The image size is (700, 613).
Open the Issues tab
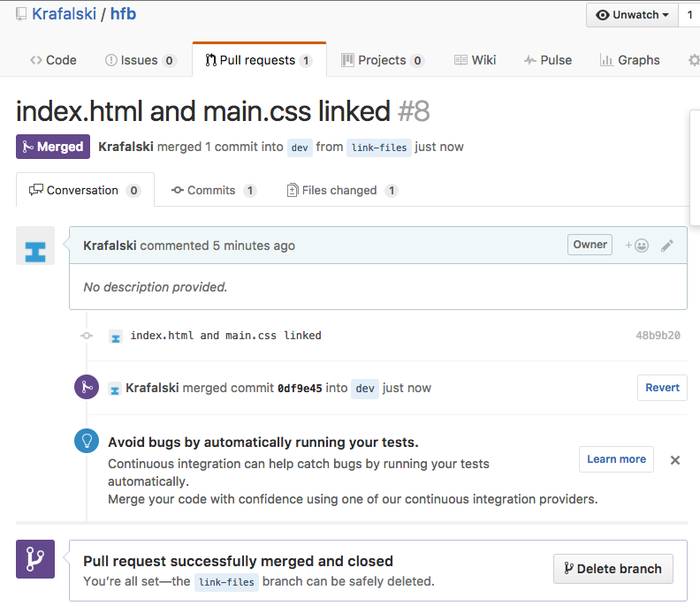click(141, 60)
